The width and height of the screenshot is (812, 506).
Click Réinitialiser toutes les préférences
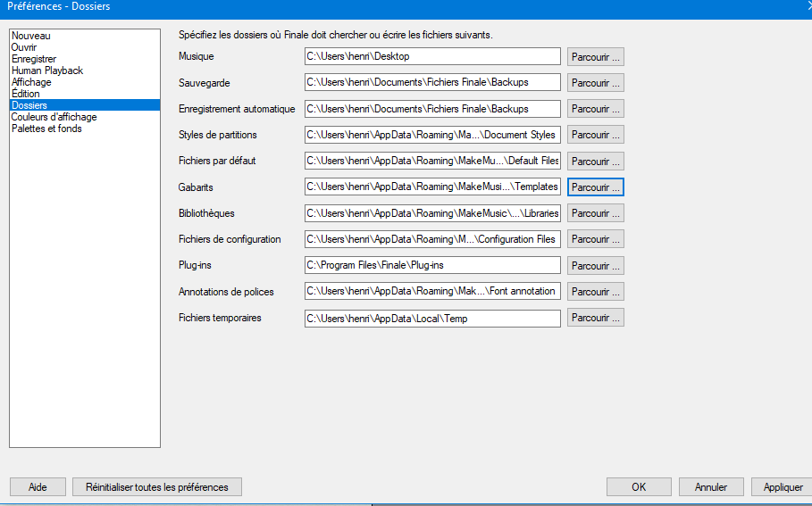[x=157, y=487]
